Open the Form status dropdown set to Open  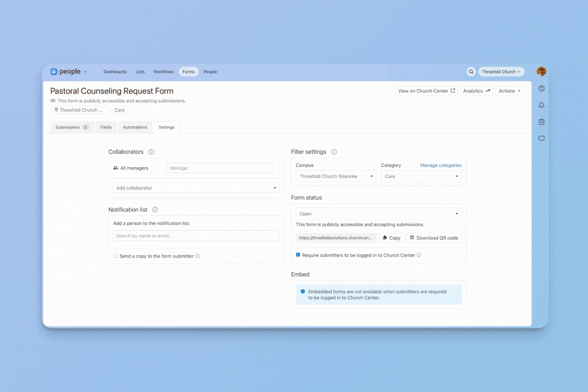(379, 214)
